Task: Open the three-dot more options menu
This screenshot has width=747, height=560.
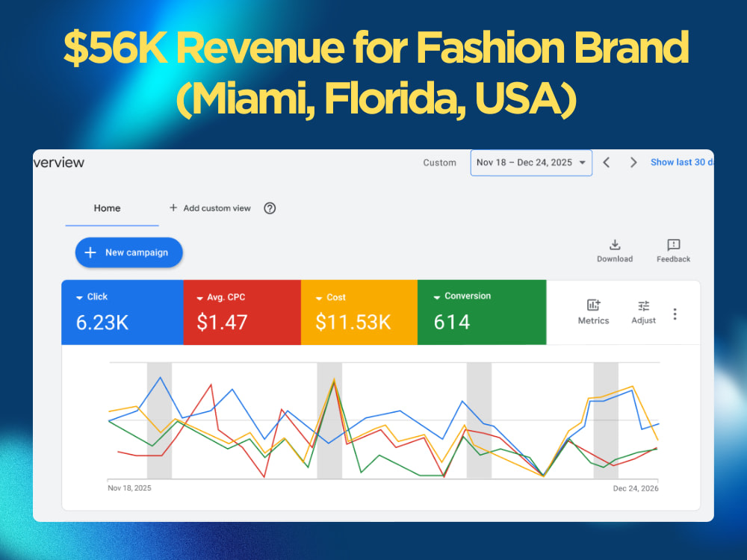Action: pyautogui.click(x=675, y=314)
